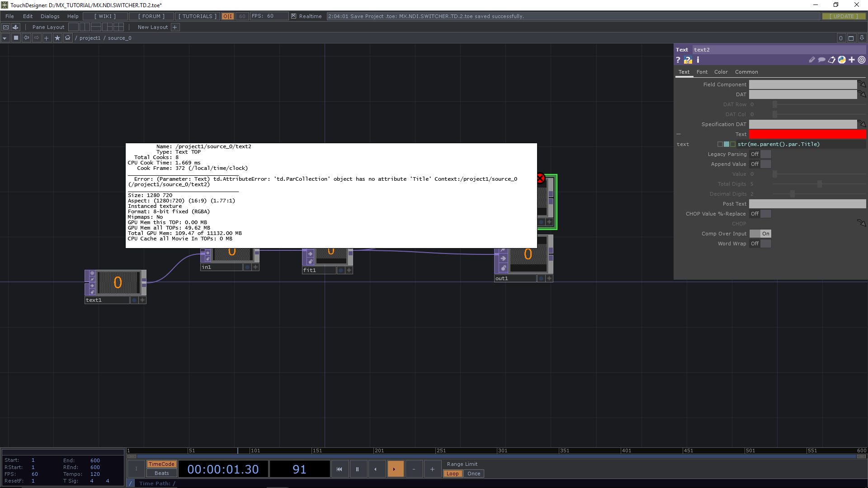
Task: Switch to the Common tab
Action: click(x=746, y=72)
